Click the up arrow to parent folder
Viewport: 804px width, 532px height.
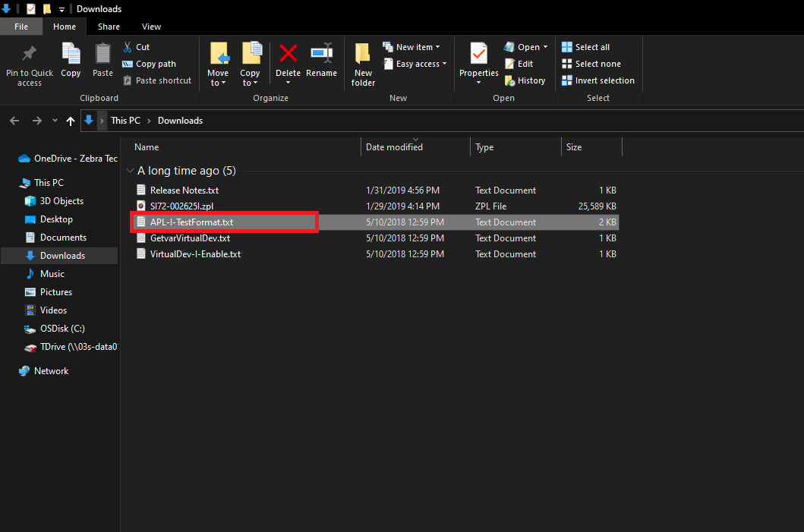[71, 121]
